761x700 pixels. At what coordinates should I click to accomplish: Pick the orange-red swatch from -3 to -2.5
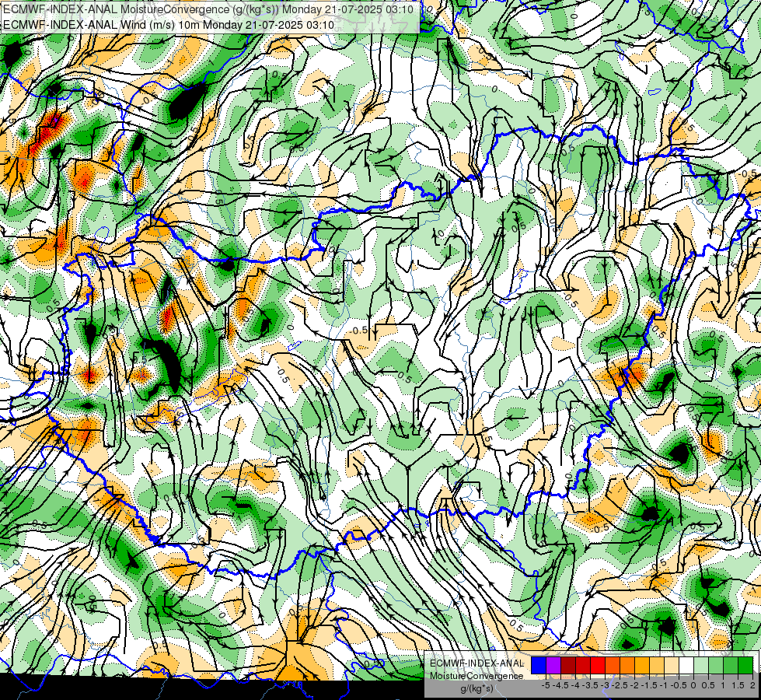(613, 665)
